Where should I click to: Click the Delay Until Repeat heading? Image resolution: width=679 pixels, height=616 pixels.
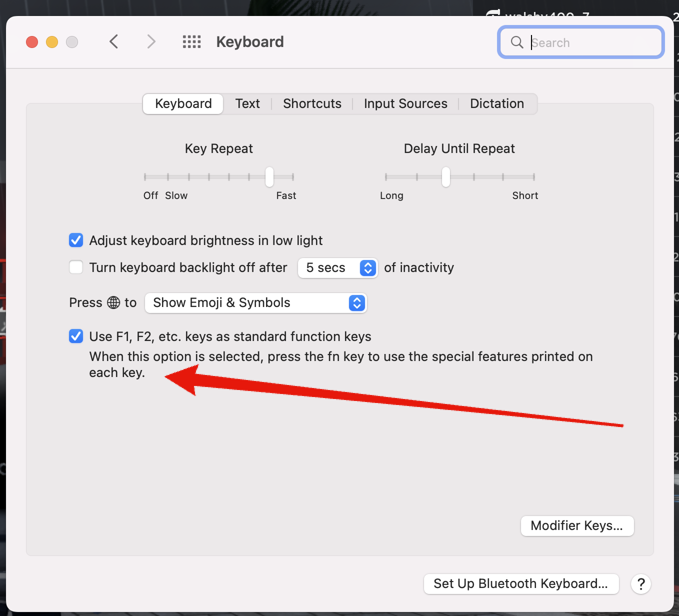459,148
